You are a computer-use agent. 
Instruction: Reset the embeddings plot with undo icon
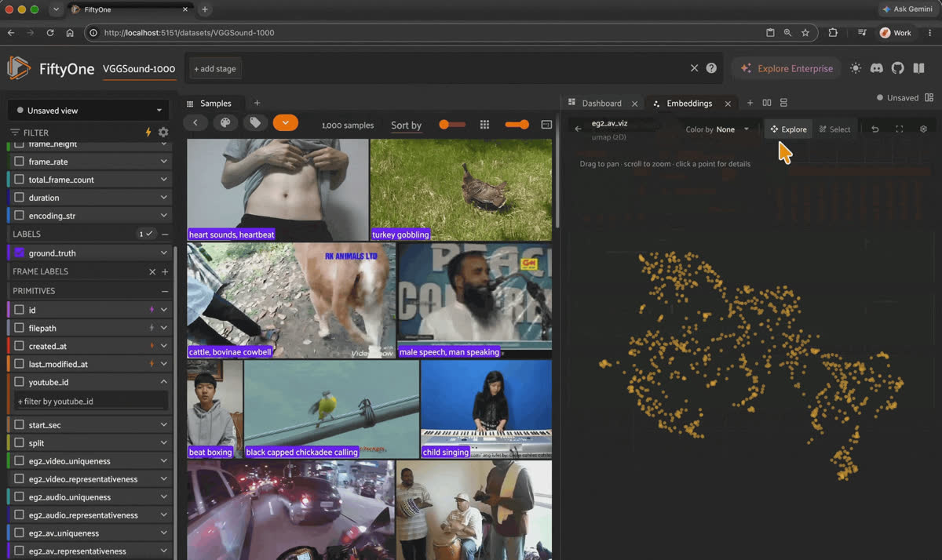point(875,129)
